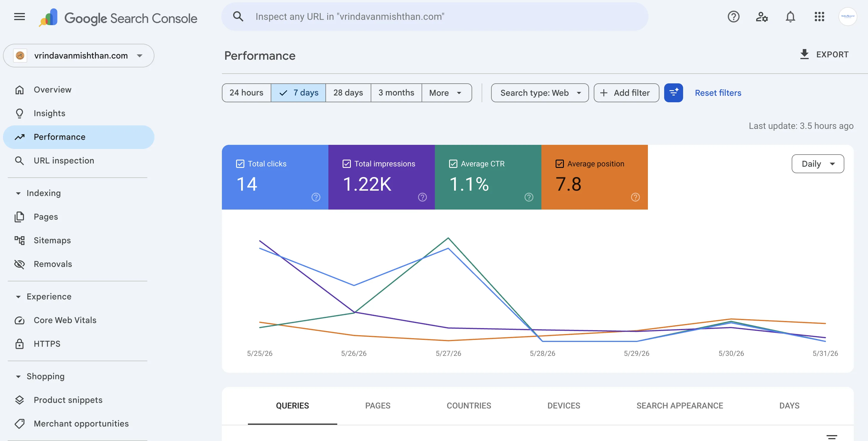Uncheck the Average CTR checkbox
Viewport: 868px width, 441px height.
(x=453, y=164)
